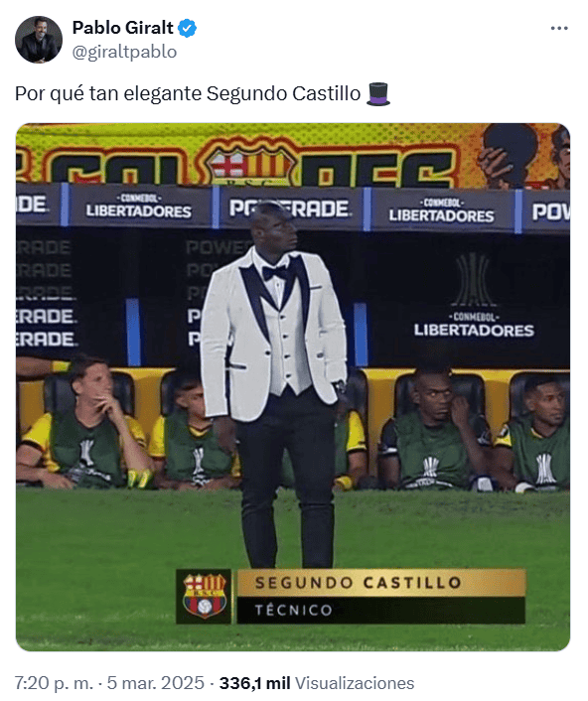
Task: Click the trophy logo on the rightmost substitute's bib
Action: click(x=546, y=468)
